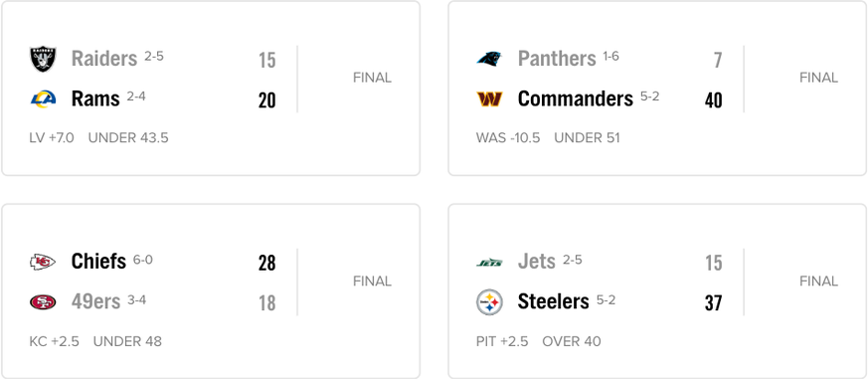Click the Rams team logo
This screenshot has height=379, width=868.
click(x=43, y=99)
